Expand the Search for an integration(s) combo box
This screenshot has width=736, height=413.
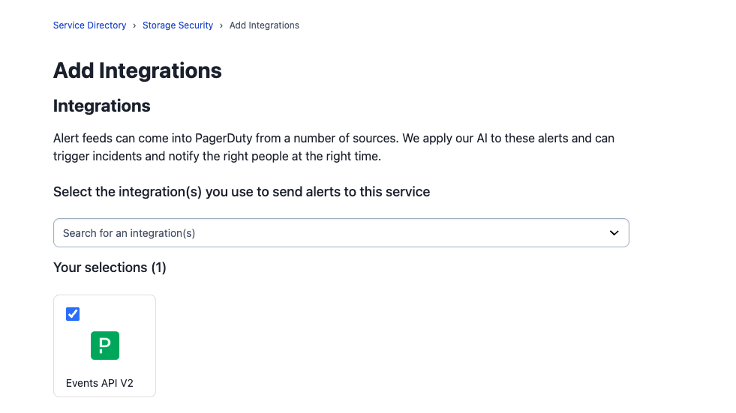[x=341, y=233]
